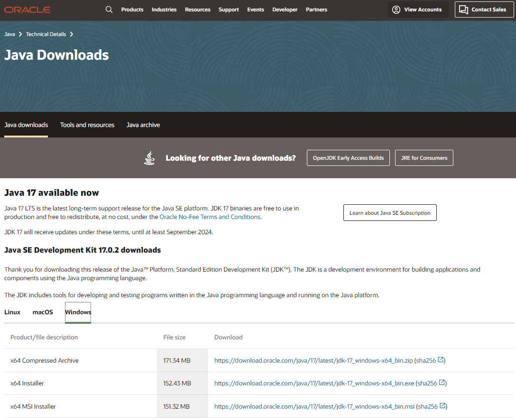This screenshot has width=516, height=420.
Task: Switch to the macOS tab
Action: coord(43,312)
